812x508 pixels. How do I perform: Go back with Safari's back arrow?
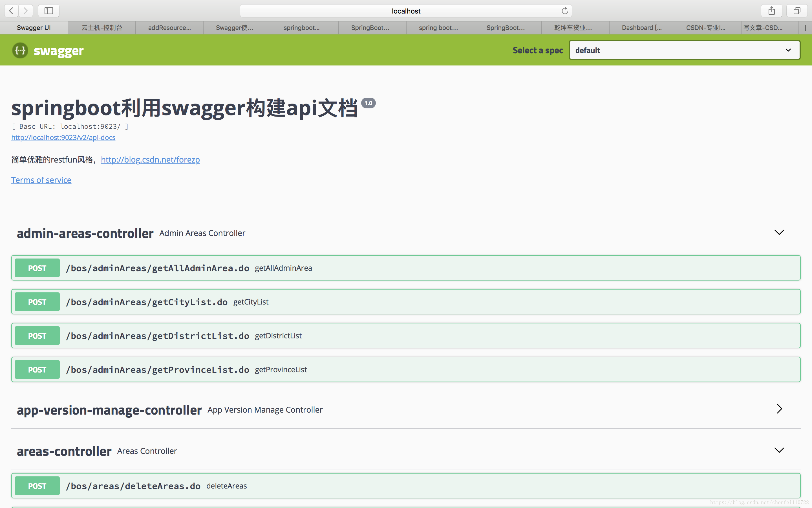pyautogui.click(x=11, y=11)
